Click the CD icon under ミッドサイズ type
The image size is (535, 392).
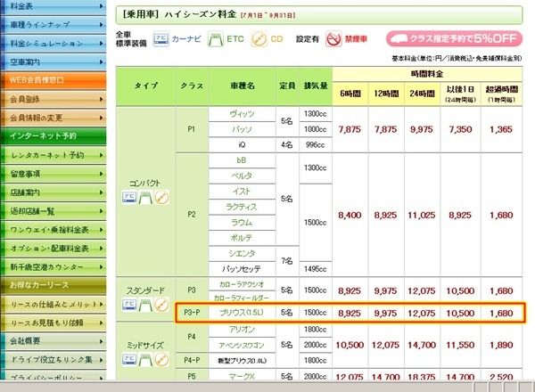(161, 359)
